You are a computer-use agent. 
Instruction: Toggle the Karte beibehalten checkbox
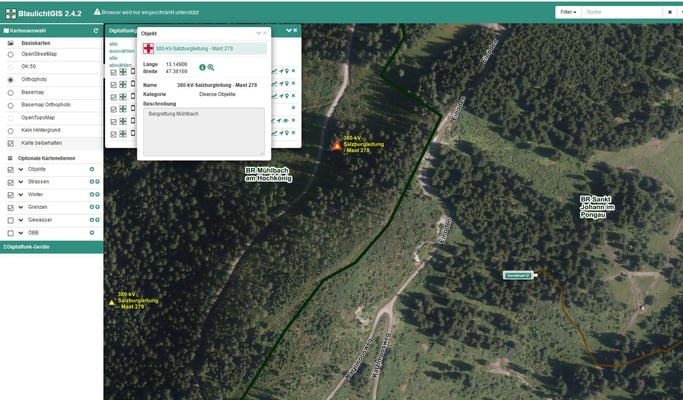pos(10,143)
